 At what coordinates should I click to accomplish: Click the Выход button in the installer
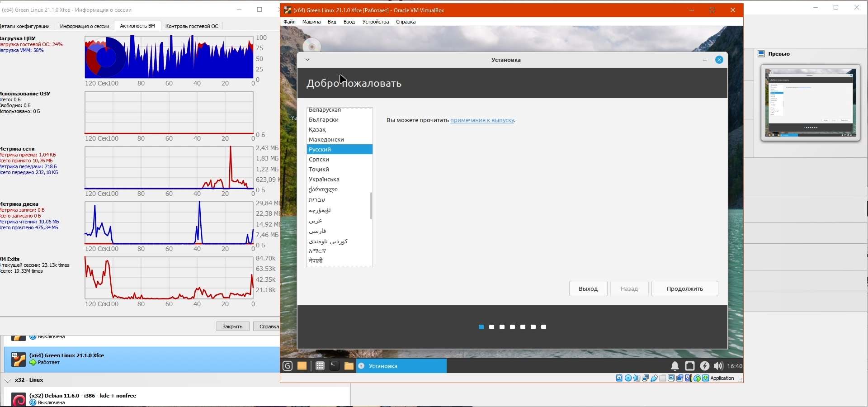coord(588,289)
